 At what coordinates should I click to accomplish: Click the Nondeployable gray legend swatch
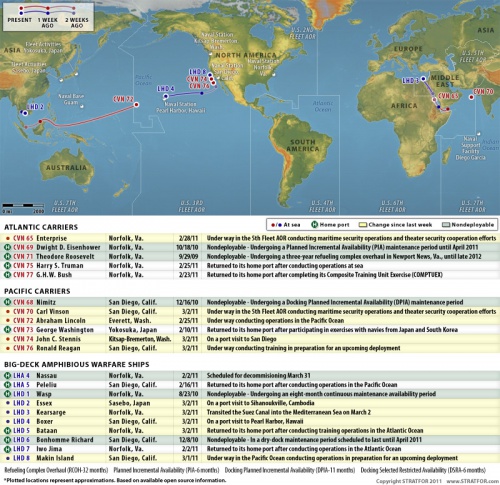point(446,225)
